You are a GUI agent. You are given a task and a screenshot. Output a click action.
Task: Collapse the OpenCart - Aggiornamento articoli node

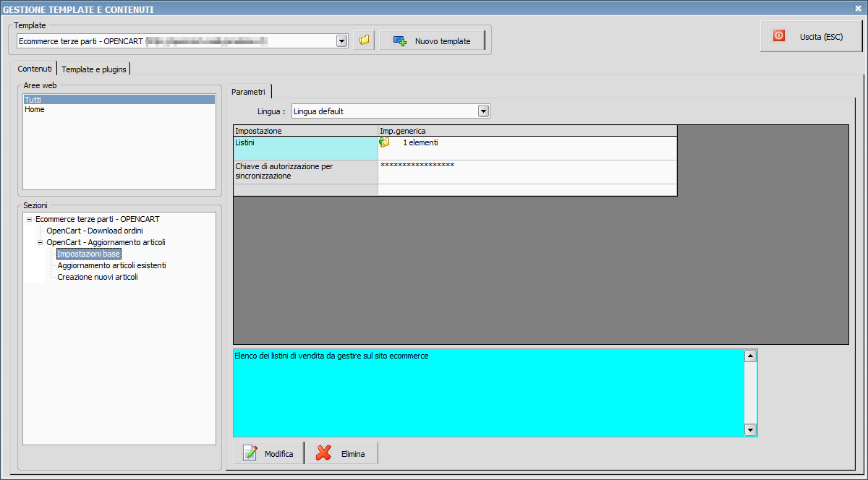pyautogui.click(x=41, y=242)
